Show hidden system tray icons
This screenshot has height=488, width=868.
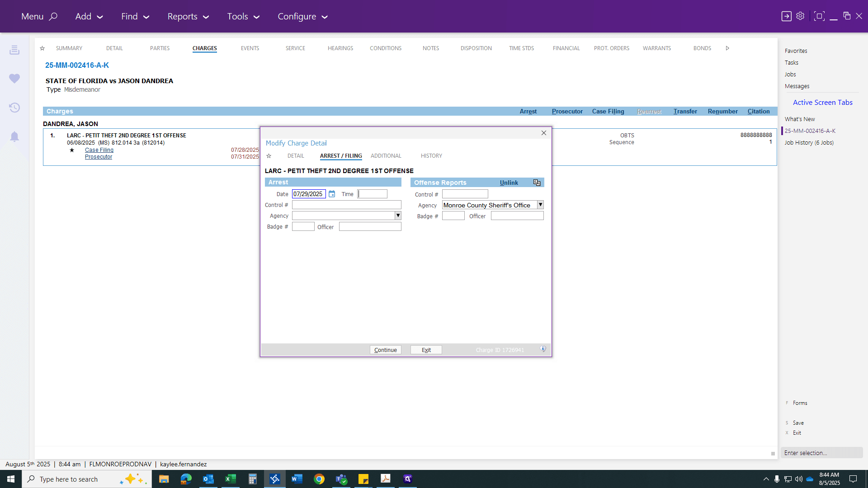pyautogui.click(x=766, y=479)
